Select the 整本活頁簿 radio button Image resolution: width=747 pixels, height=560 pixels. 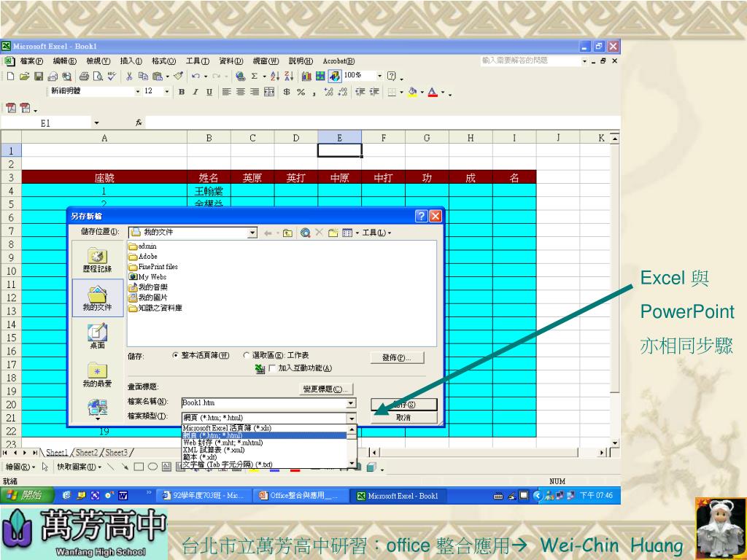pos(176,355)
